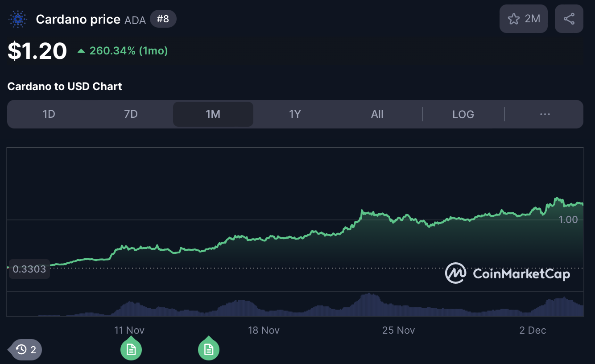The height and width of the screenshot is (364, 595).
Task: Open the history icon showing 2
Action: tap(26, 350)
